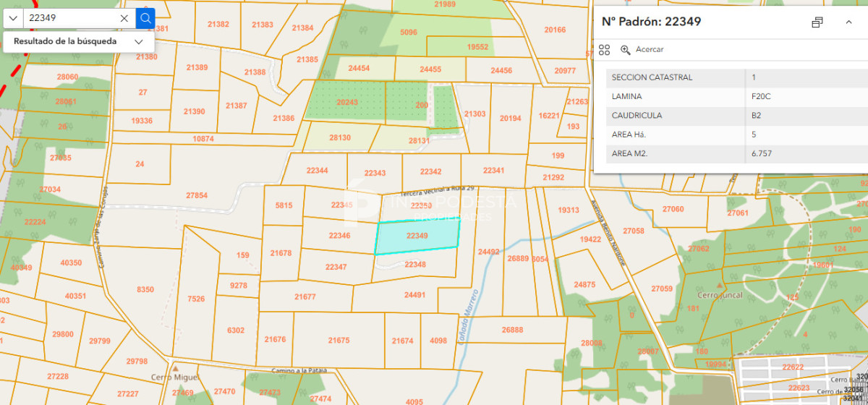The height and width of the screenshot is (405, 868).
Task: Click parcel 21675 on the map
Action: 339,340
